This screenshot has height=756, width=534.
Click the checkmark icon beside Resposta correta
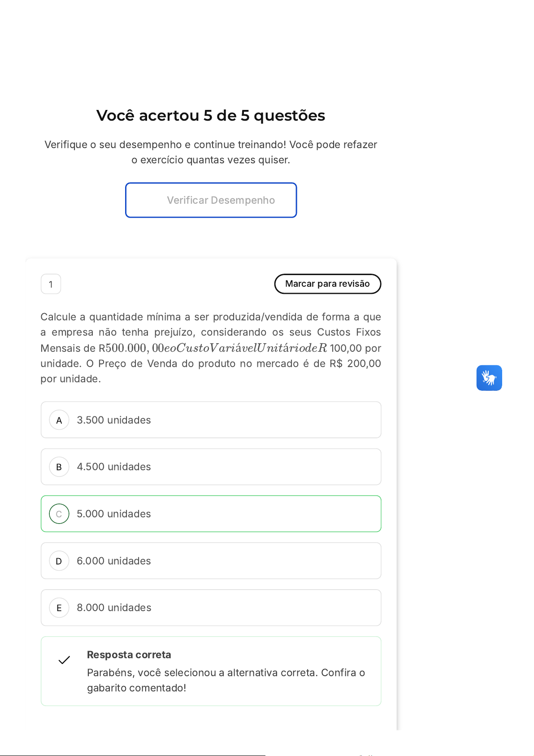point(64,660)
